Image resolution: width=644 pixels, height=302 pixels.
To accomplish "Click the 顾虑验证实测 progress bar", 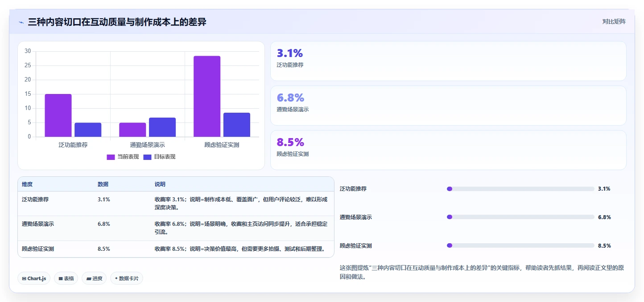I will pos(520,245).
